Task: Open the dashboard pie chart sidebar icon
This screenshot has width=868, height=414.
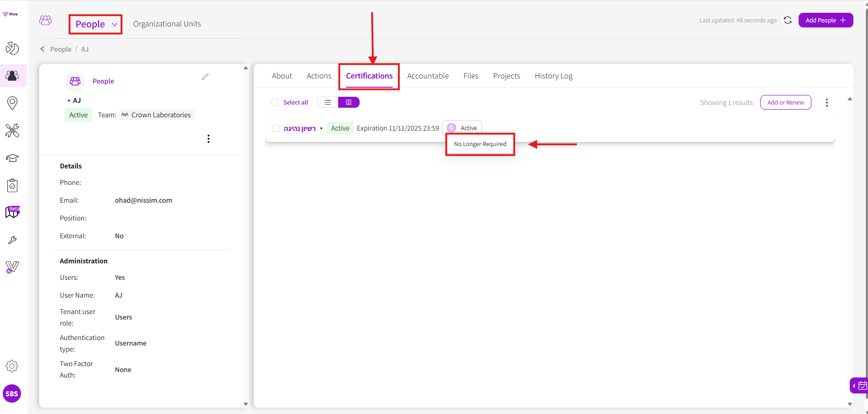Action: tap(12, 48)
